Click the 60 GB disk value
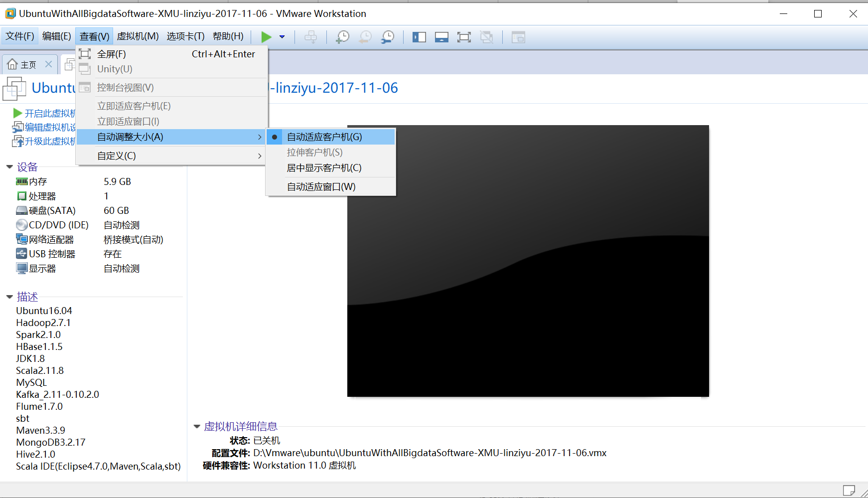This screenshot has height=498, width=868. [x=116, y=210]
